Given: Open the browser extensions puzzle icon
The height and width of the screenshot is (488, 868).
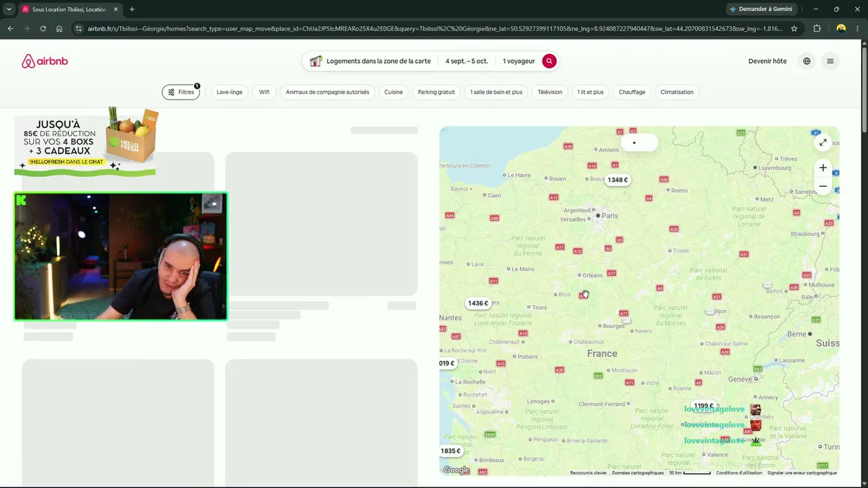Looking at the screenshot, I should point(816,28).
